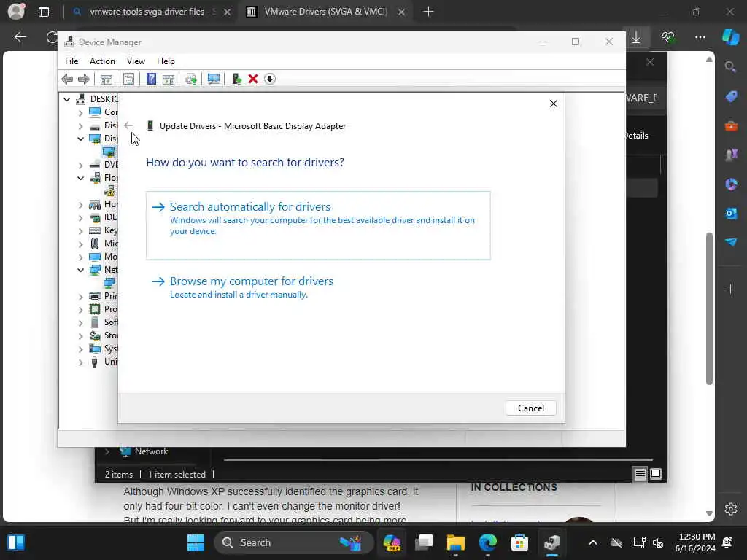Close the Update Drivers dialog
This screenshot has height=560, width=747.
pos(554,104)
